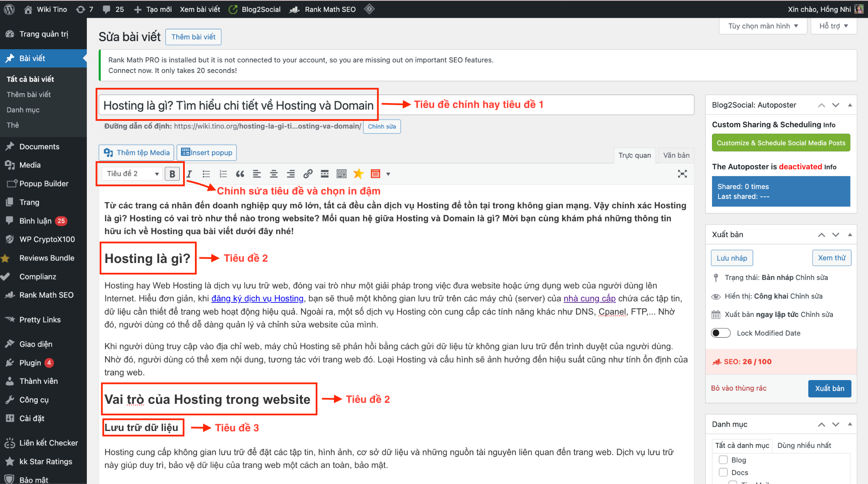This screenshot has width=868, height=484.
Task: Click the Chỉnh sửa permalink link
Action: [380, 126]
